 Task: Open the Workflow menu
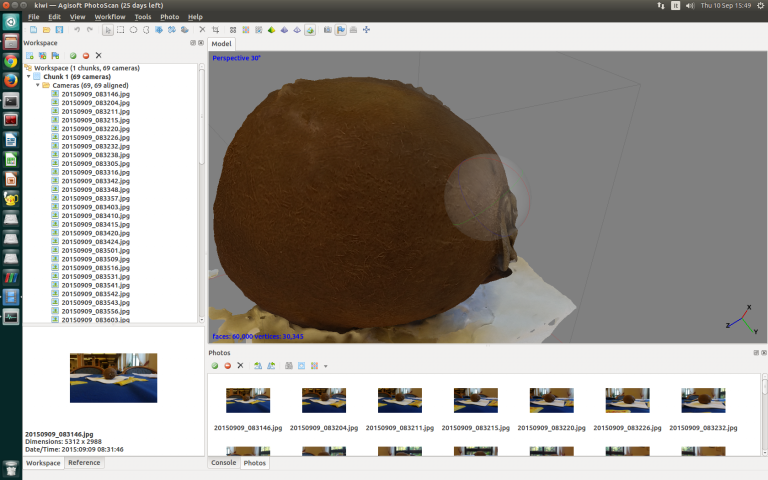pyautogui.click(x=110, y=17)
